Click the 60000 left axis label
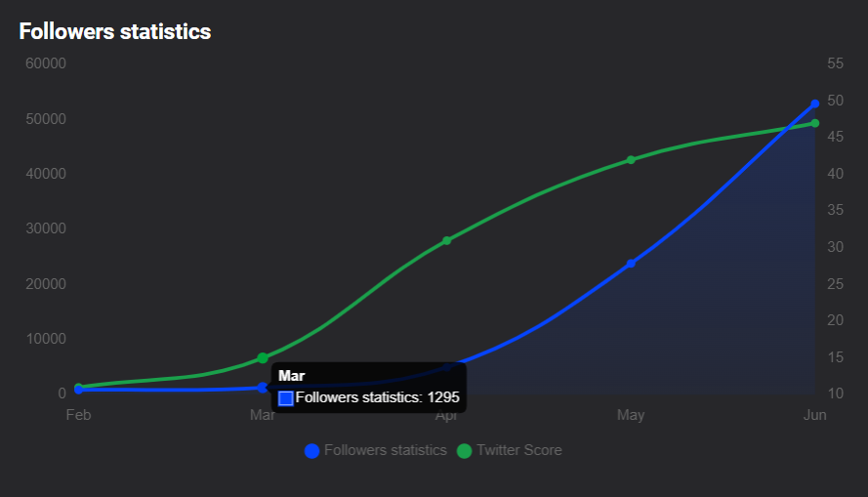This screenshot has height=497, width=868. click(x=46, y=63)
